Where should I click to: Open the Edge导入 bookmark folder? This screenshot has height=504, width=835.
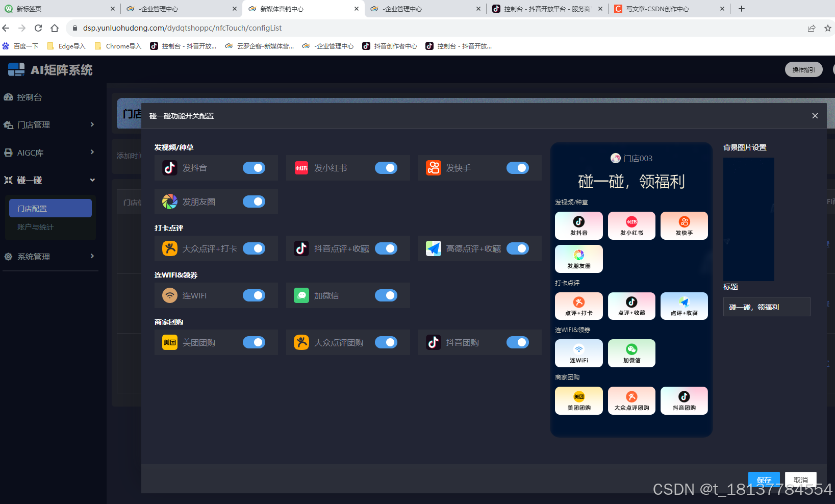(66, 46)
